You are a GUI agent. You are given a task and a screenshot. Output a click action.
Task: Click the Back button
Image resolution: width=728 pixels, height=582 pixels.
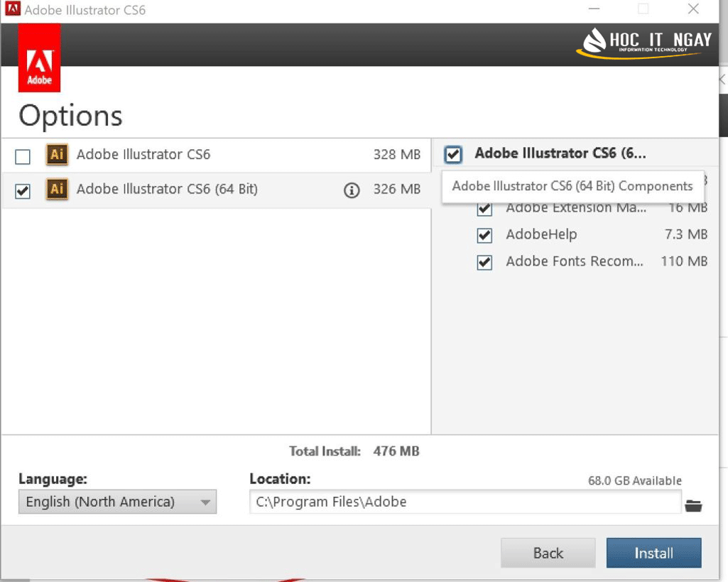click(548, 553)
